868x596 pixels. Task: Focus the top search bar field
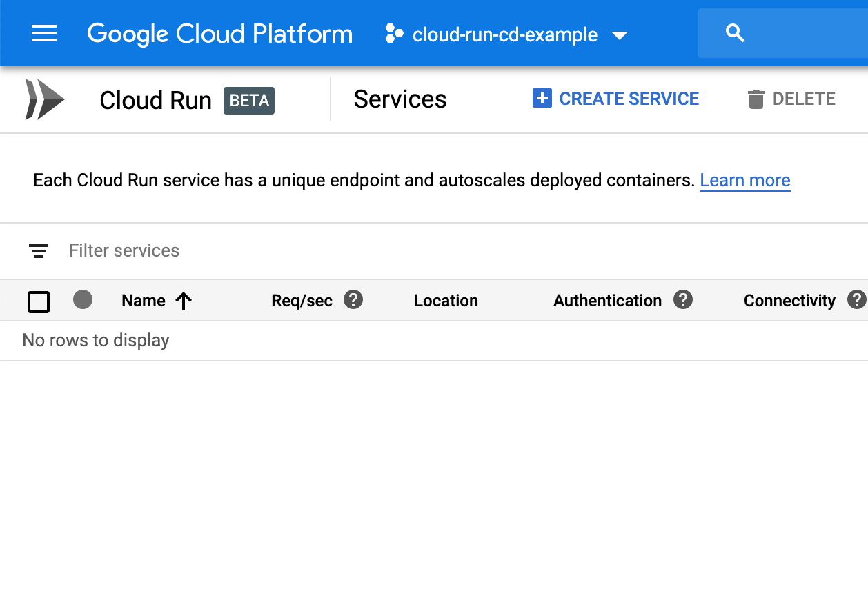click(x=783, y=33)
